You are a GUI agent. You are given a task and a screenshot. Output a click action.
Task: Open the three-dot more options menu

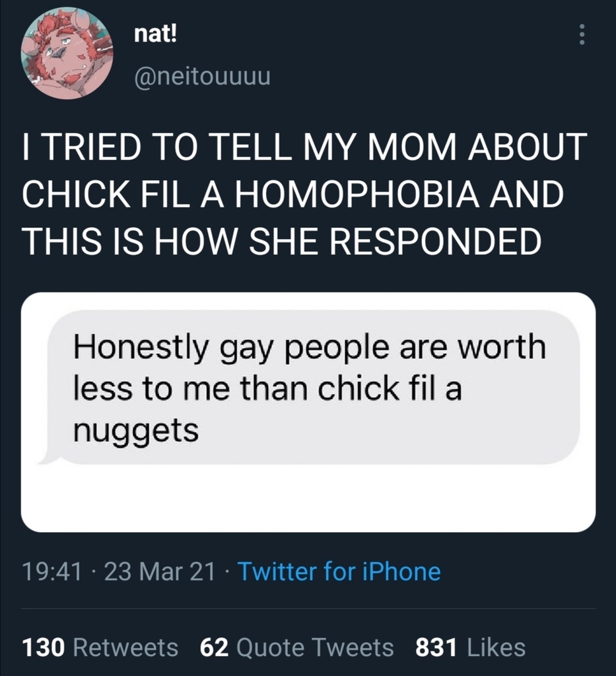[x=582, y=34]
